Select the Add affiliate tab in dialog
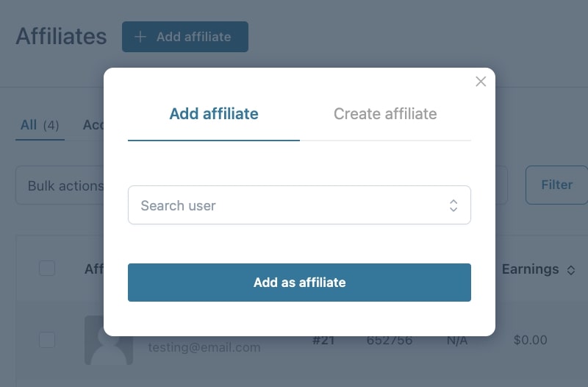The image size is (588, 387). (x=214, y=114)
